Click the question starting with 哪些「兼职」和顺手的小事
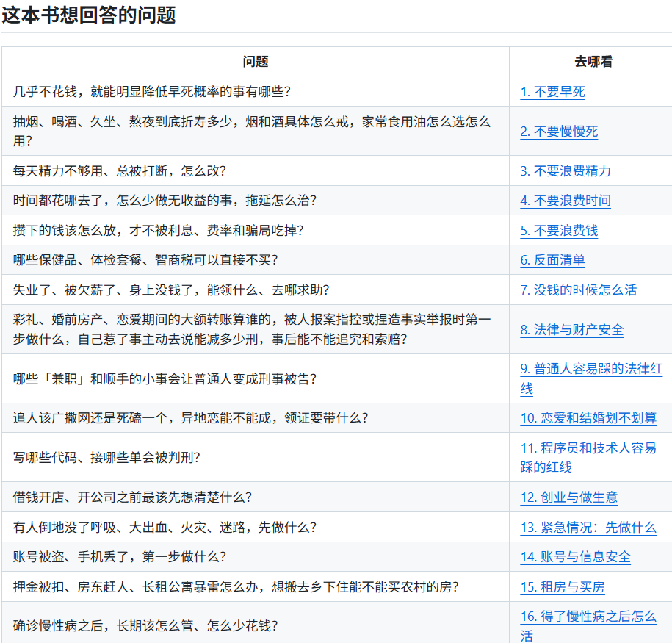The width and height of the screenshot is (672, 643). click(165, 379)
